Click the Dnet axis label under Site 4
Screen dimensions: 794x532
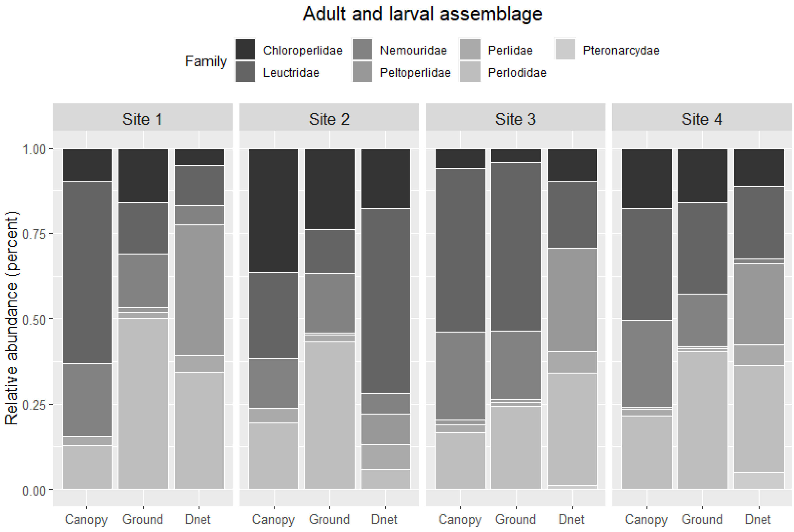click(758, 519)
